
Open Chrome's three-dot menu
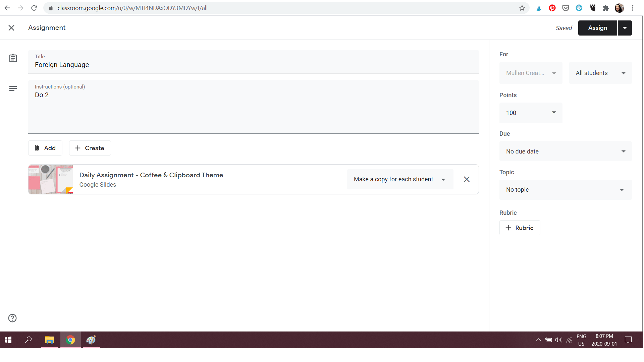click(x=633, y=8)
